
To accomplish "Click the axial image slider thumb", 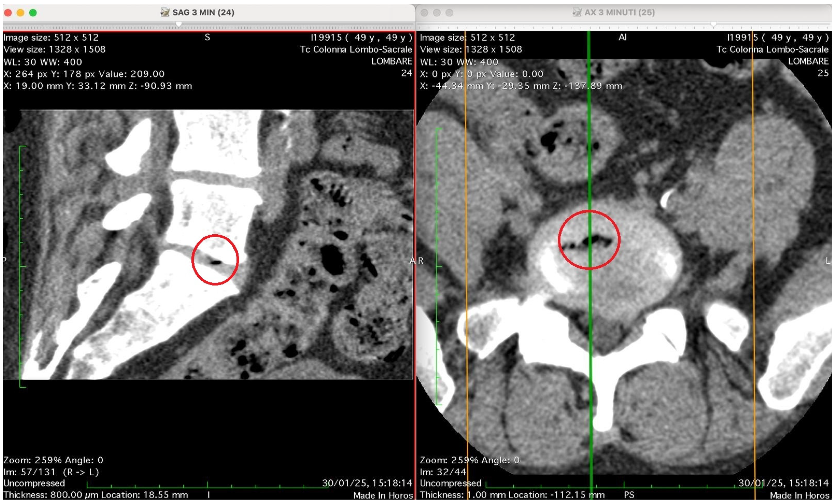I will (x=713, y=24).
